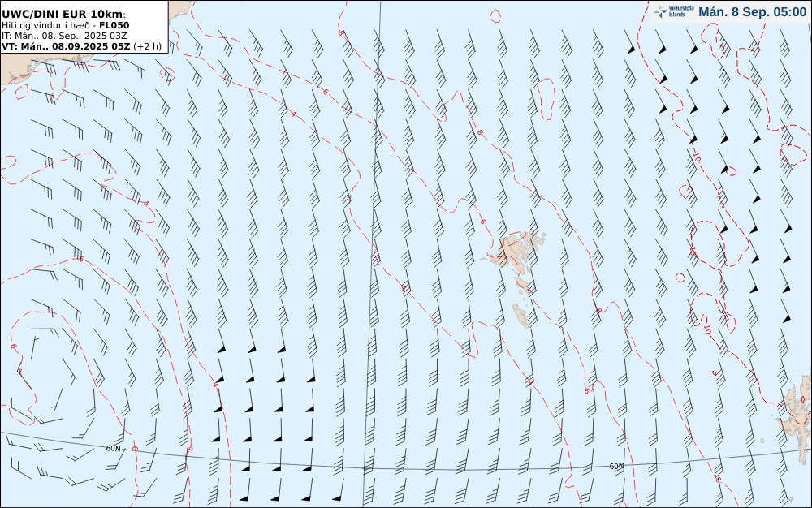Click the '60N' latitude label near the left edge
This screenshot has width=812, height=508.
[x=113, y=449]
